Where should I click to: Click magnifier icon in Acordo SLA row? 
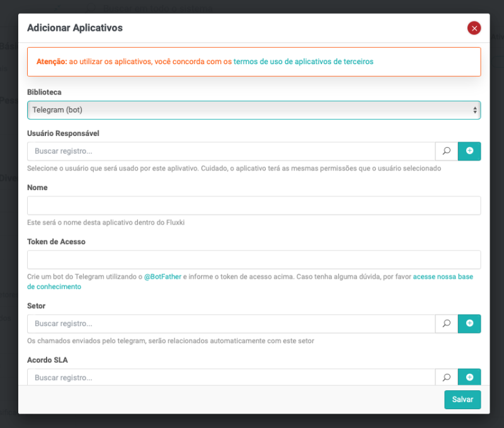click(x=446, y=378)
